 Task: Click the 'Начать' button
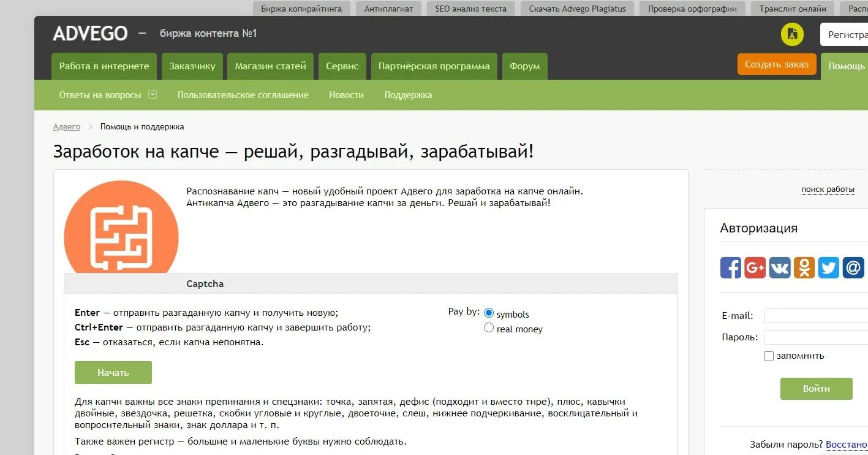[113, 373]
